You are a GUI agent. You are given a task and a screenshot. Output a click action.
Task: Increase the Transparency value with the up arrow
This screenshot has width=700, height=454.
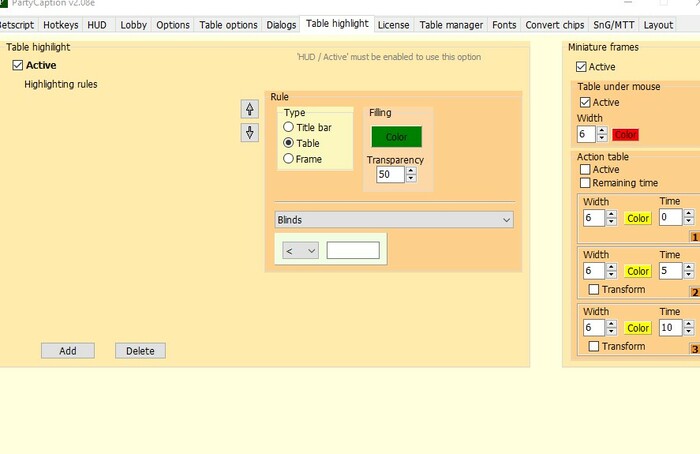point(411,171)
